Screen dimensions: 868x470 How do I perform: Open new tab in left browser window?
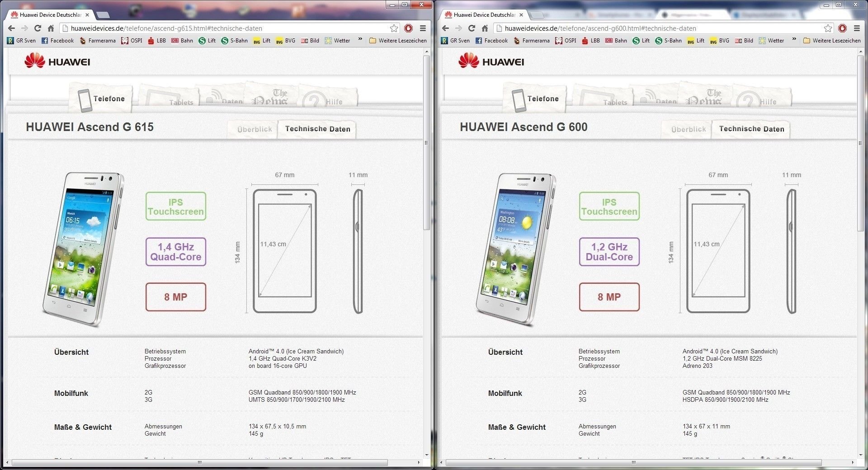[x=103, y=15]
